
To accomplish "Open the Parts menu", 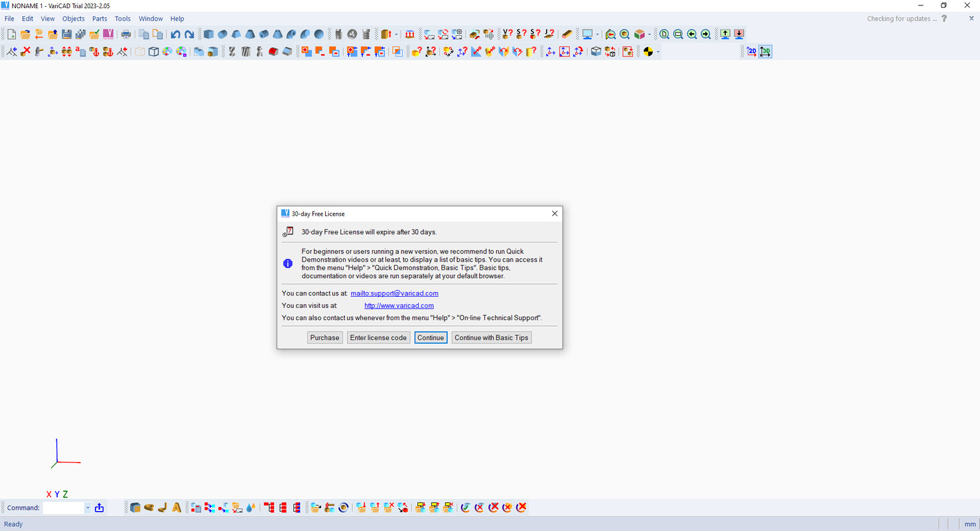I will click(100, 19).
